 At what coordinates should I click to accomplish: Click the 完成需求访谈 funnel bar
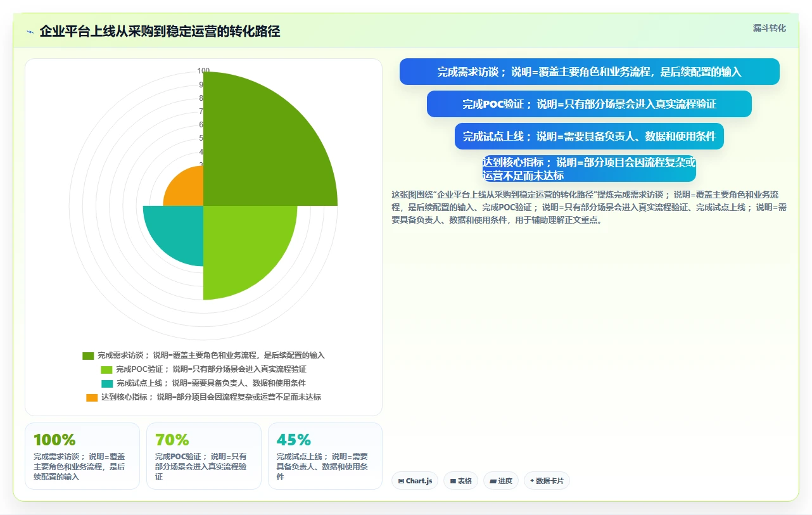pyautogui.click(x=589, y=72)
